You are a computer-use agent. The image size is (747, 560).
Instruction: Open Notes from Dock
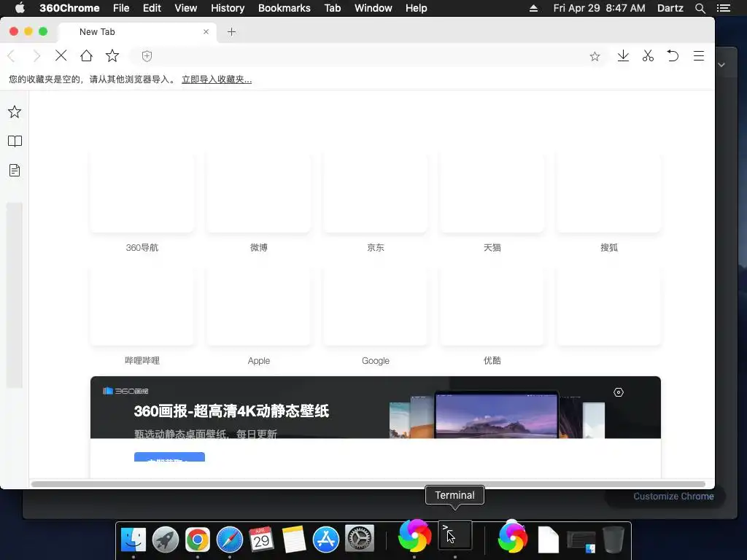293,540
